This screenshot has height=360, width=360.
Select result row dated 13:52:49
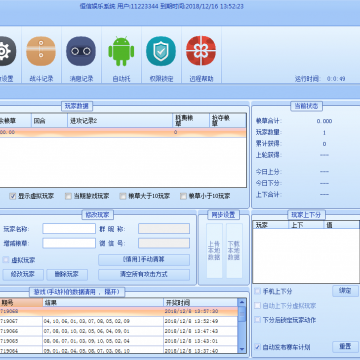119,321
